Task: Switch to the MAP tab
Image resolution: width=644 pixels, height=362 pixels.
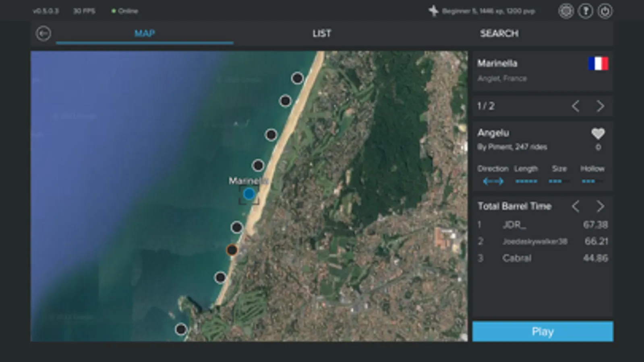Action: coord(145,33)
